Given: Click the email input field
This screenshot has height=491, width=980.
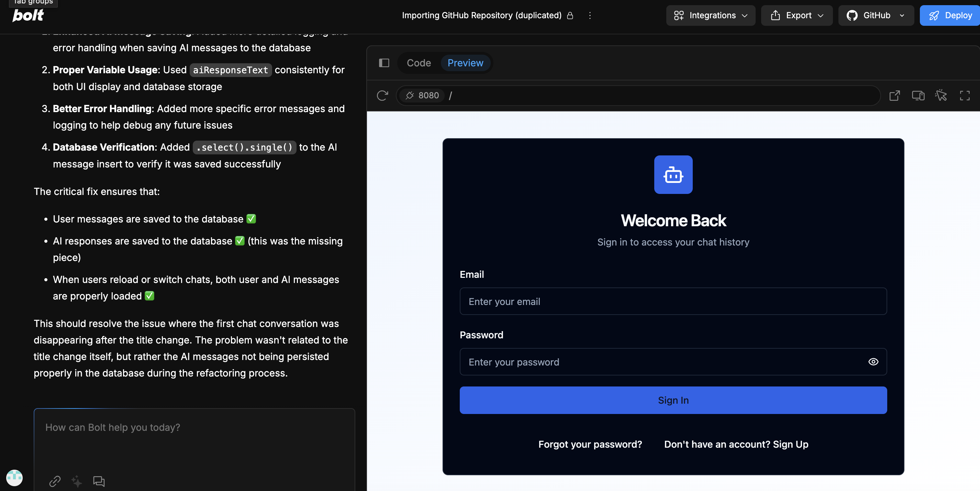Looking at the screenshot, I should 673,302.
